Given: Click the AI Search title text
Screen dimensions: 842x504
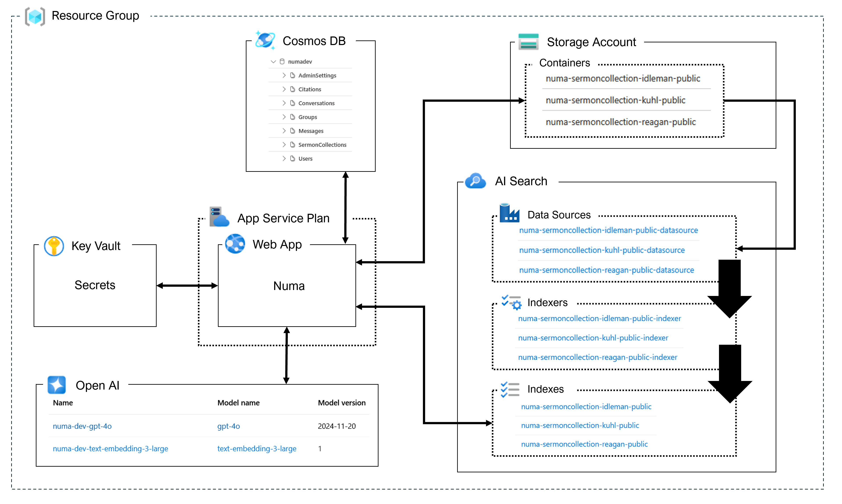Looking at the screenshot, I should pos(521,181).
